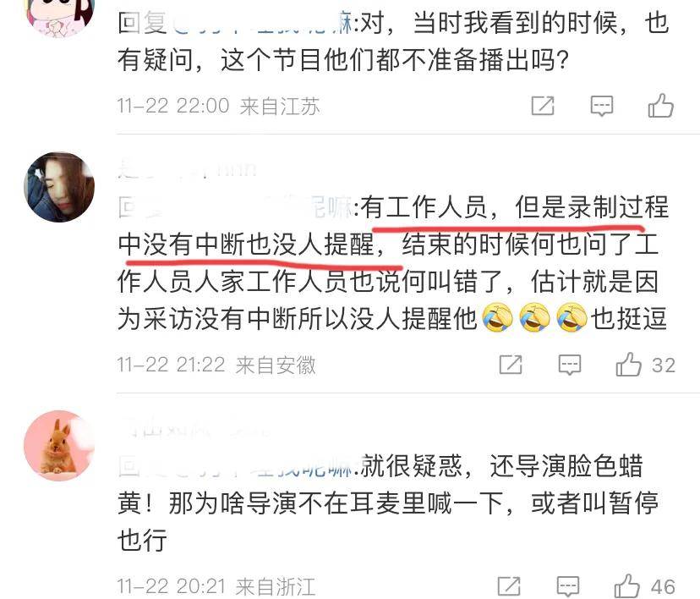
Task: Open the profile of the sleeping girl avatar
Action: [59, 187]
